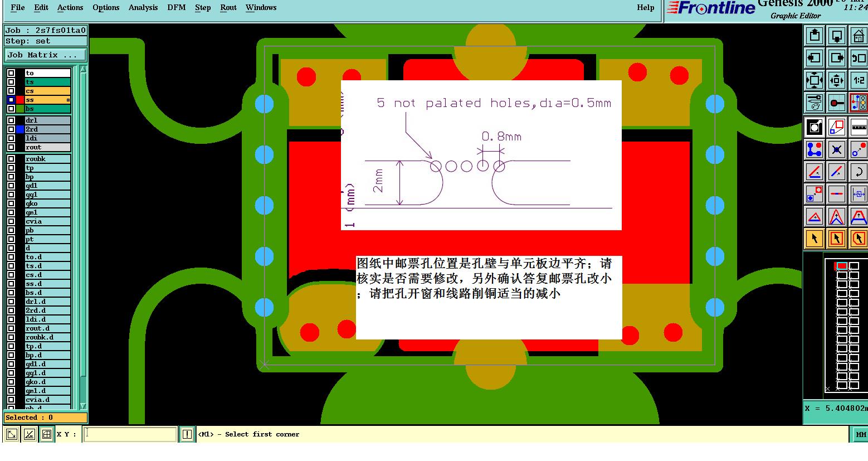868x461 pixels.
Task: Click the small expand marker on ss row
Action: pyautogui.click(x=68, y=100)
